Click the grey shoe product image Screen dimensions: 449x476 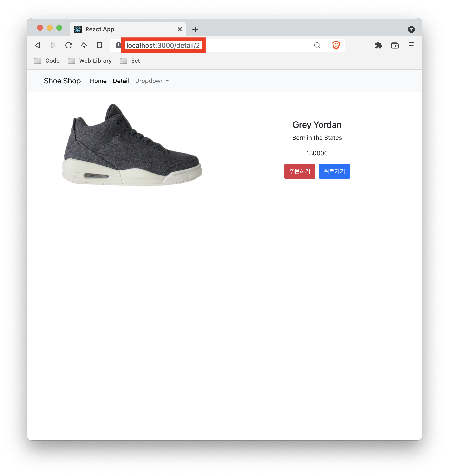tap(132, 145)
